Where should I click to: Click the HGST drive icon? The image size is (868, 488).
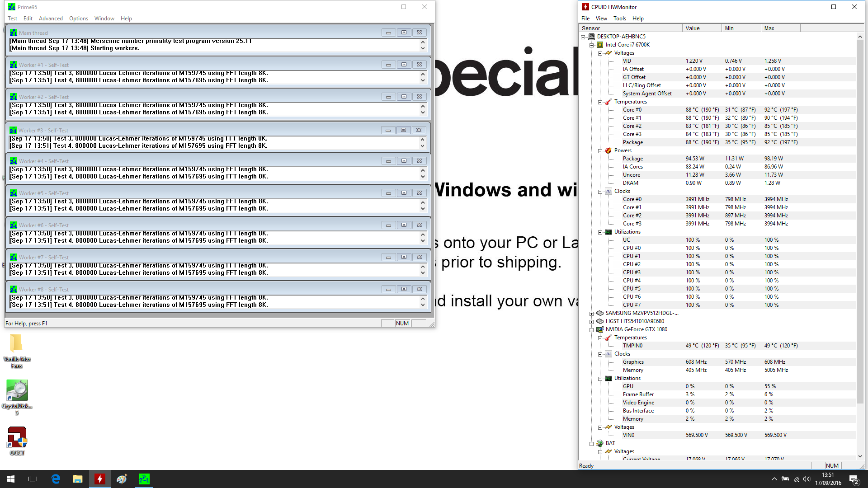coord(600,321)
